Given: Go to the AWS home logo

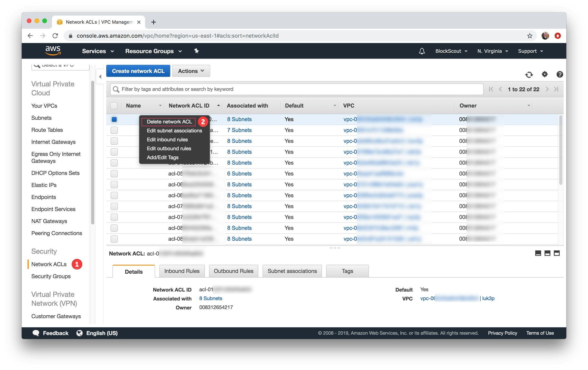Looking at the screenshot, I should coord(53,51).
